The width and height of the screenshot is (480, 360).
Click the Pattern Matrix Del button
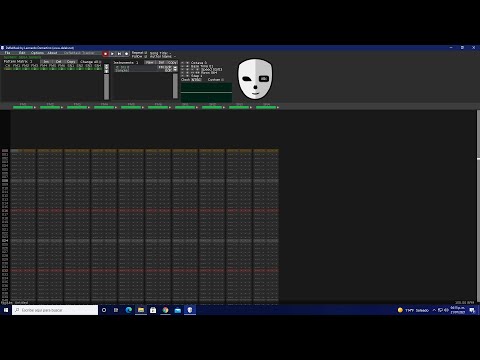coord(59,62)
